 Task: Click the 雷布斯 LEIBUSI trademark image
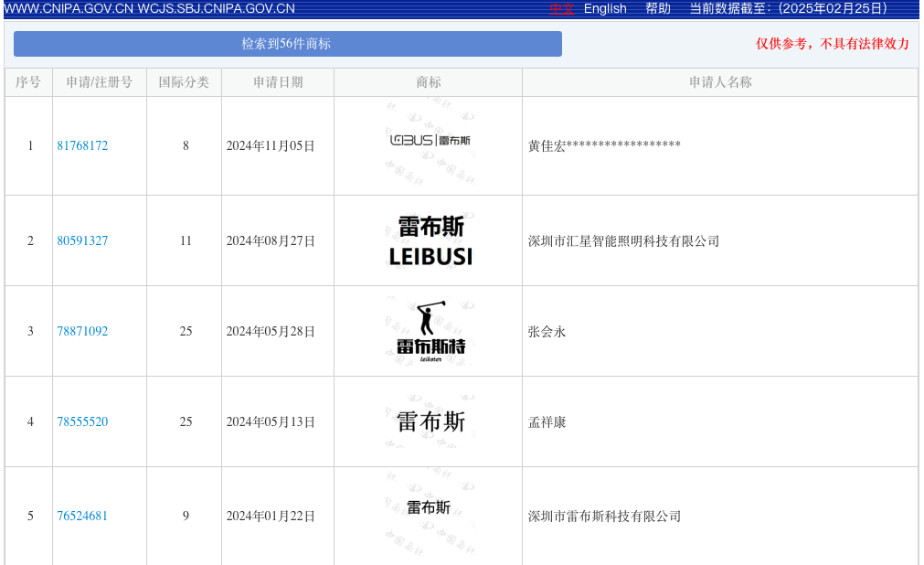430,241
